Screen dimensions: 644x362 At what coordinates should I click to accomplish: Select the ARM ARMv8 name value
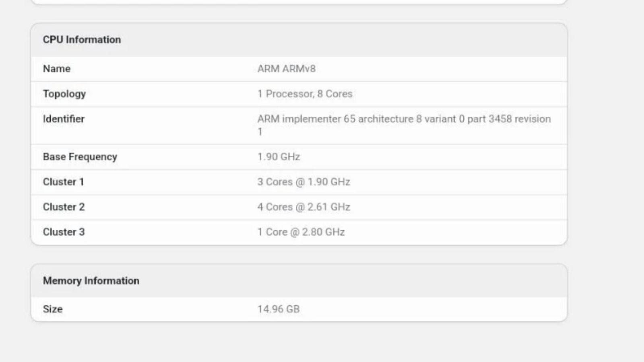[x=286, y=69]
